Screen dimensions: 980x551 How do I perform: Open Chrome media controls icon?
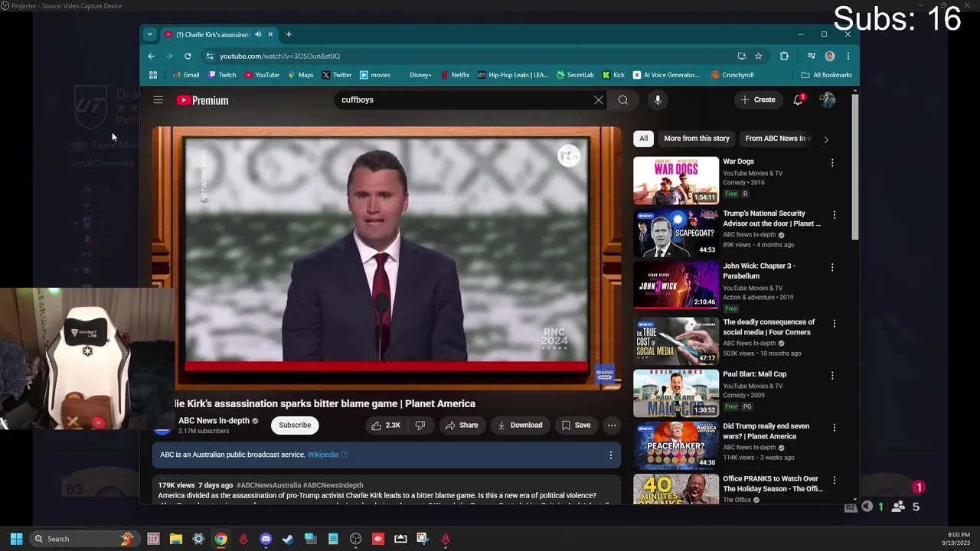pos(812,56)
